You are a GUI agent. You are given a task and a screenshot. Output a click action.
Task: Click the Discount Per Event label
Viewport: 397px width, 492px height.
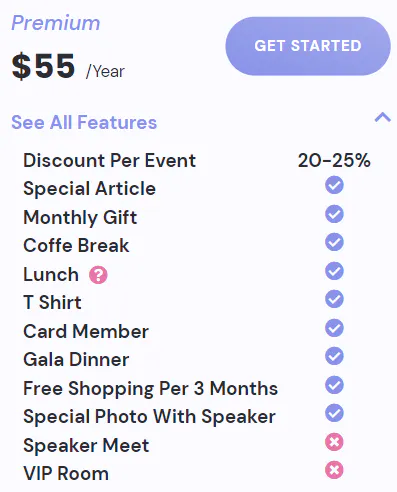109,160
